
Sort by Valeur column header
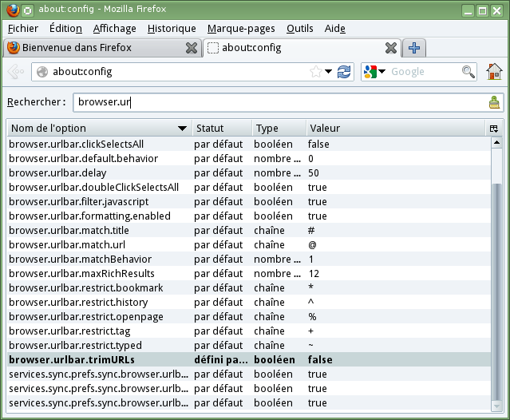tap(396, 129)
